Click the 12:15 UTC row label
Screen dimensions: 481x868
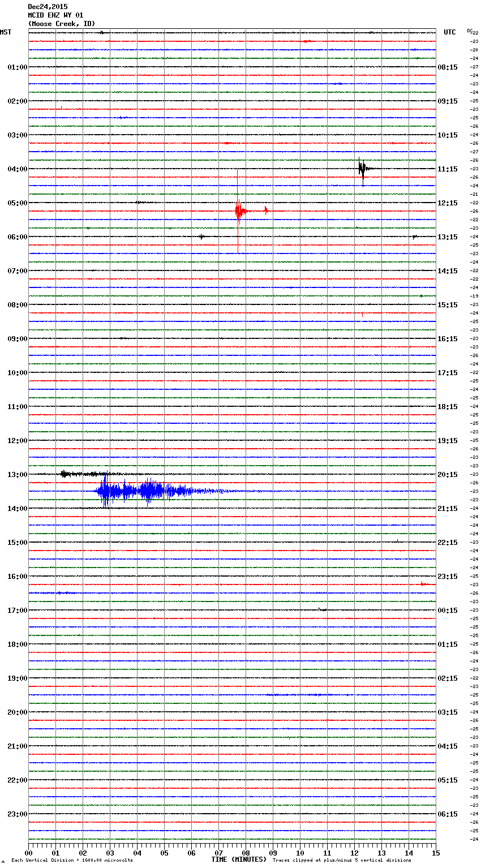pos(448,203)
